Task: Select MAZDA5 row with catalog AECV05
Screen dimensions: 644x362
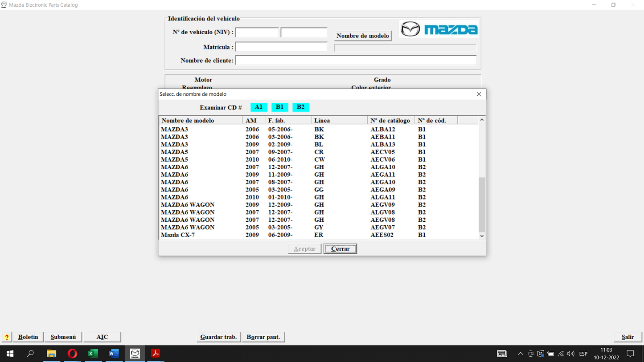Action: pyautogui.click(x=319, y=152)
